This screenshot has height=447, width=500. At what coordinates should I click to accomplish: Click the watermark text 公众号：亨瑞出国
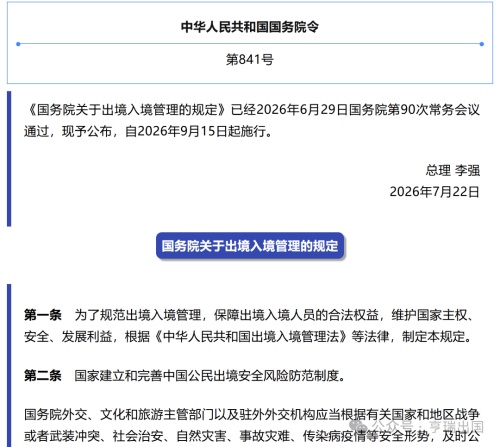[427, 426]
